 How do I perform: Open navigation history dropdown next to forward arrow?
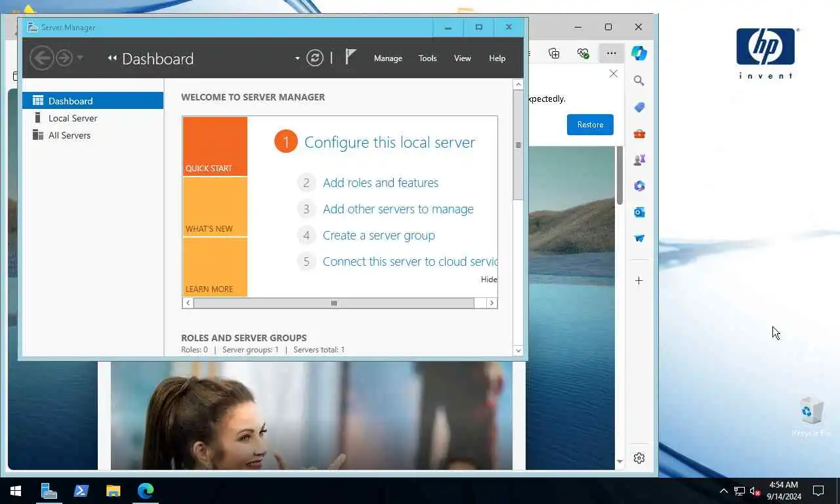(x=80, y=58)
